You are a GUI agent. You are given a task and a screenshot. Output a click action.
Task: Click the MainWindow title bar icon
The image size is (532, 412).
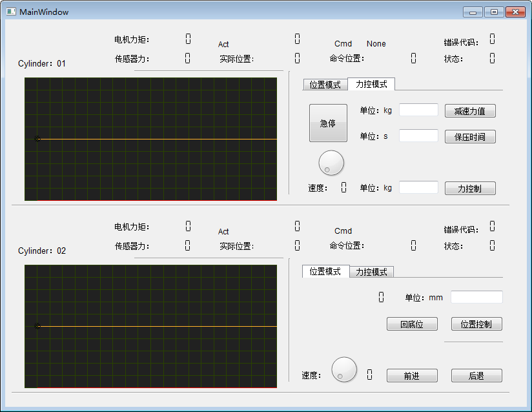tap(11, 12)
